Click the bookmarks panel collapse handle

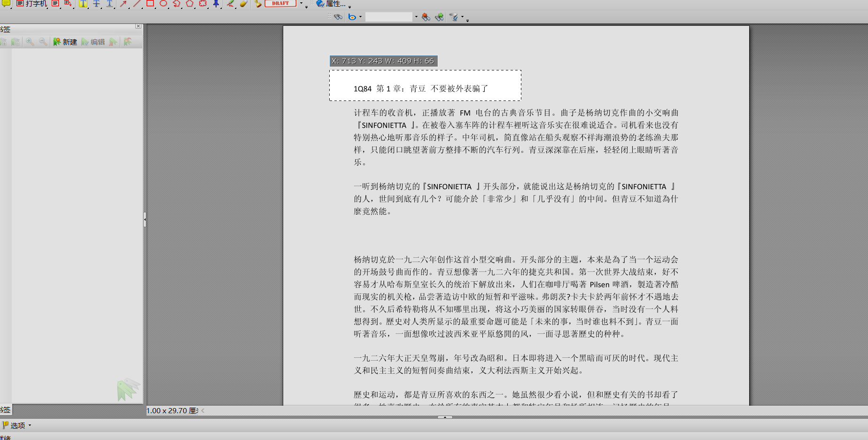point(145,219)
